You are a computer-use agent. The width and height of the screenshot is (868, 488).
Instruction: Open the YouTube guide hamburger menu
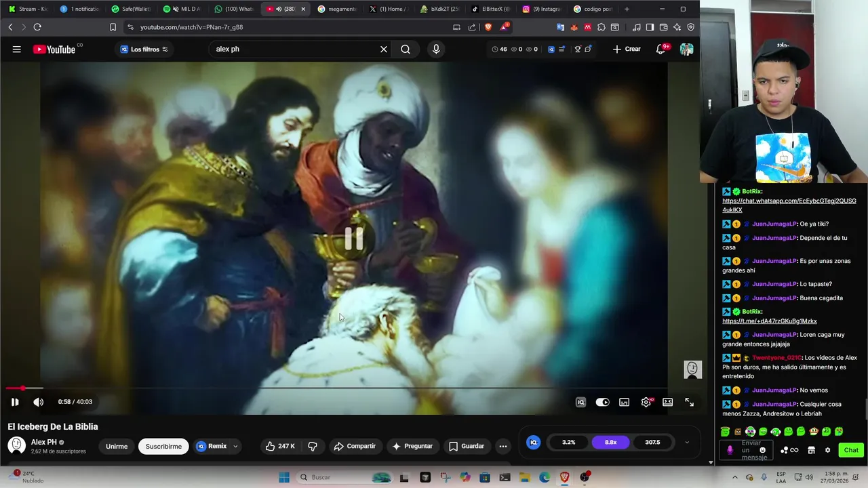17,49
